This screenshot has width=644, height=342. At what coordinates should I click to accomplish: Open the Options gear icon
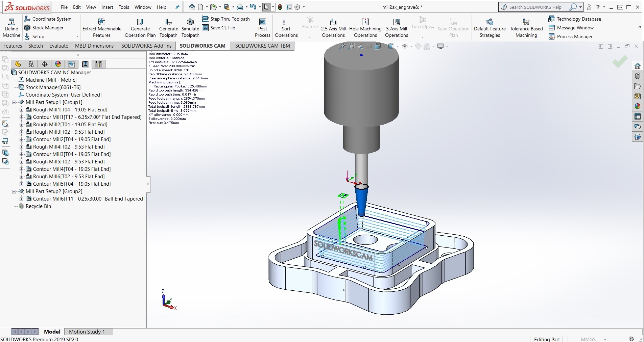click(x=297, y=7)
